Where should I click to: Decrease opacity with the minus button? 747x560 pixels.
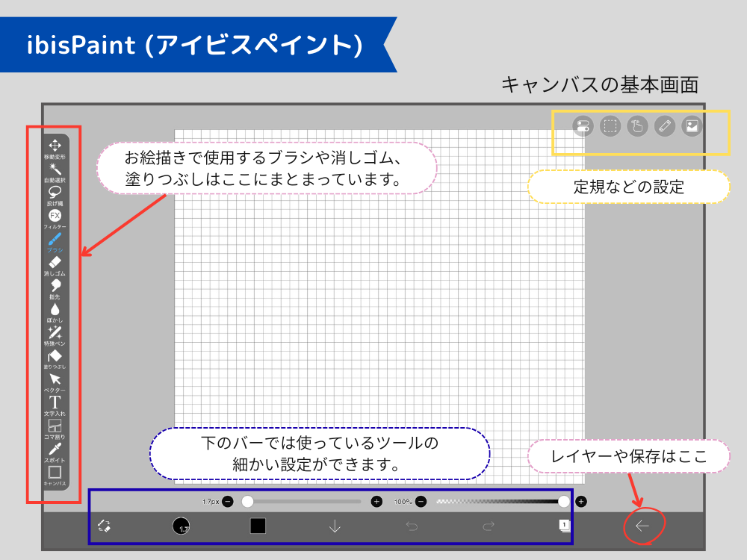421,502
